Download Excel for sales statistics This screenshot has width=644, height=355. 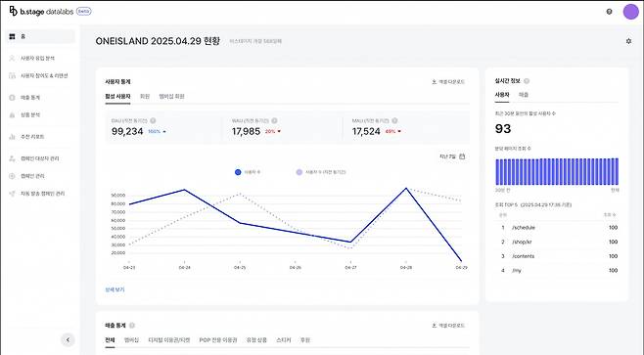click(448, 326)
